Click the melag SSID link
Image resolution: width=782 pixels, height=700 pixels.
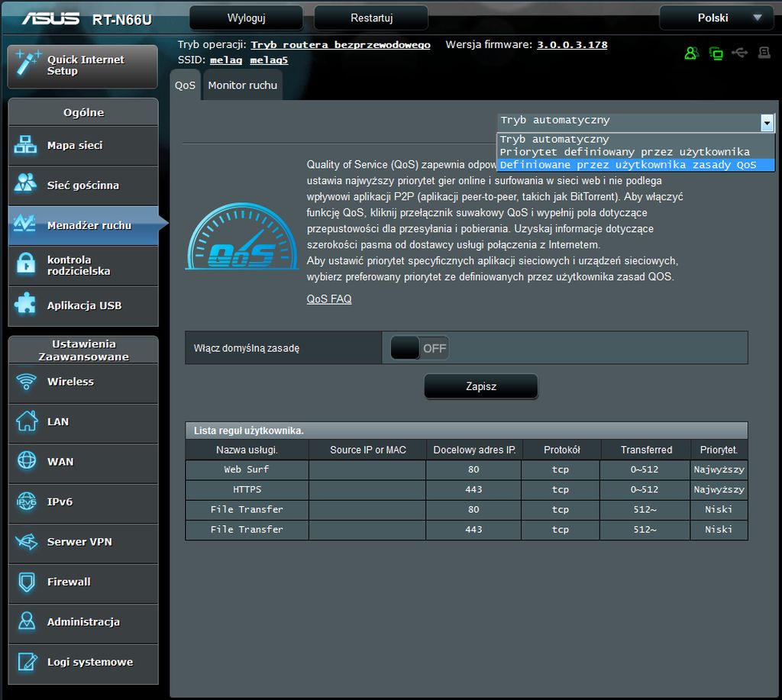coord(226,60)
